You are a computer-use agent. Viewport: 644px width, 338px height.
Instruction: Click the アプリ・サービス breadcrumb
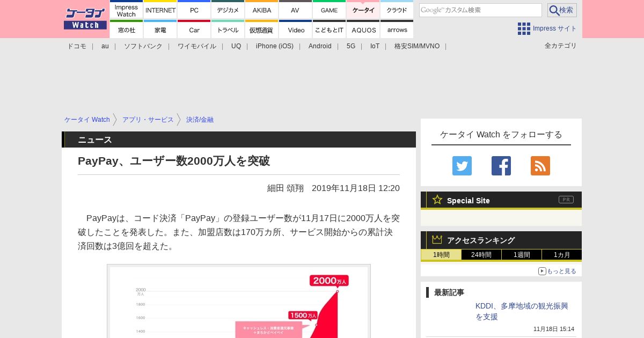pos(148,120)
